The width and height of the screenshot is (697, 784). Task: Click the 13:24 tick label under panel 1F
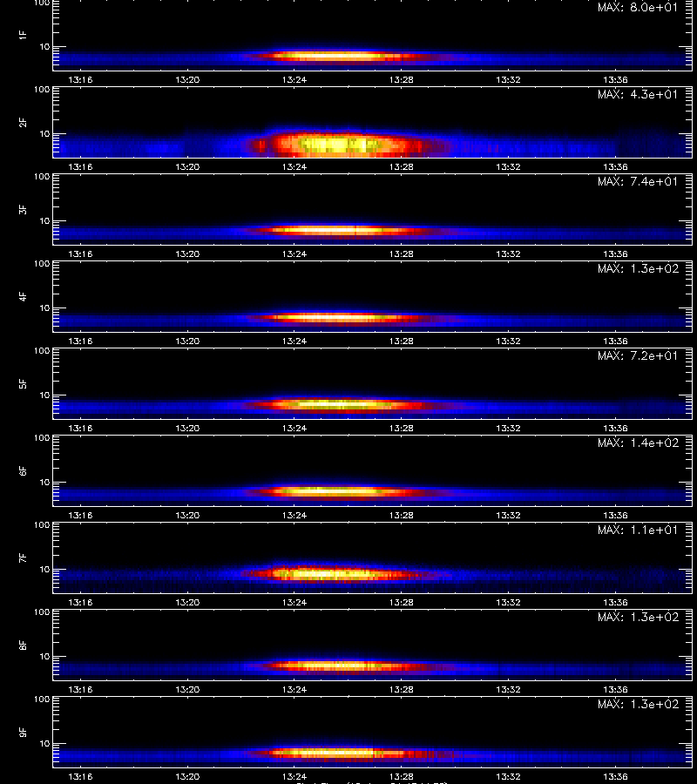[294, 79]
